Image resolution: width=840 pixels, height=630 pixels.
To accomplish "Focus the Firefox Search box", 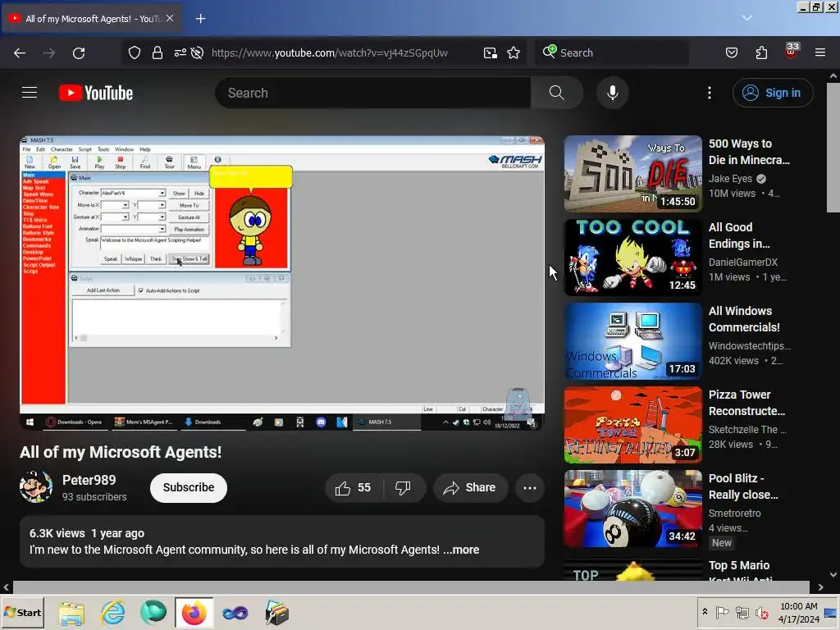I will [x=612, y=52].
